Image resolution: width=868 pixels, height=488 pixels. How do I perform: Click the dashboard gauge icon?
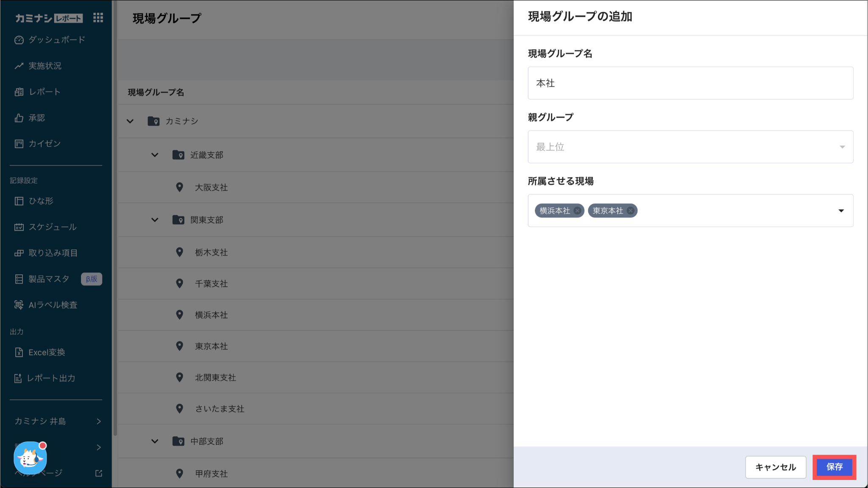click(19, 40)
